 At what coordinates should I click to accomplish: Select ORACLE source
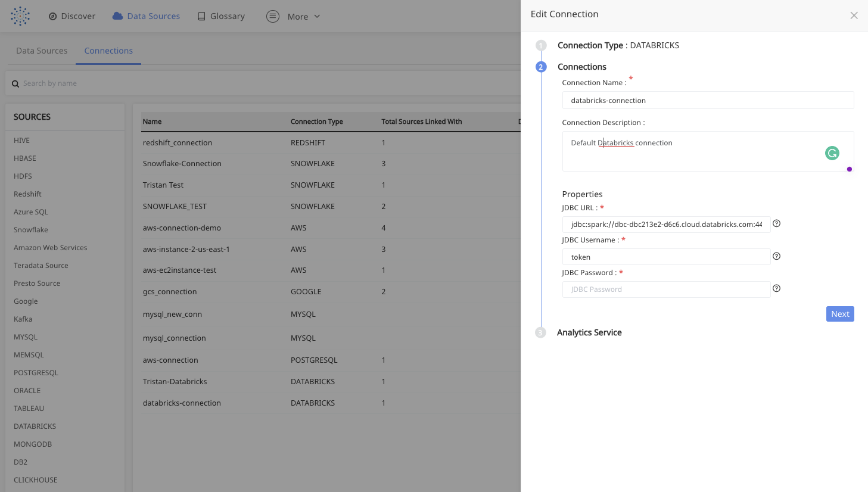pos(27,391)
